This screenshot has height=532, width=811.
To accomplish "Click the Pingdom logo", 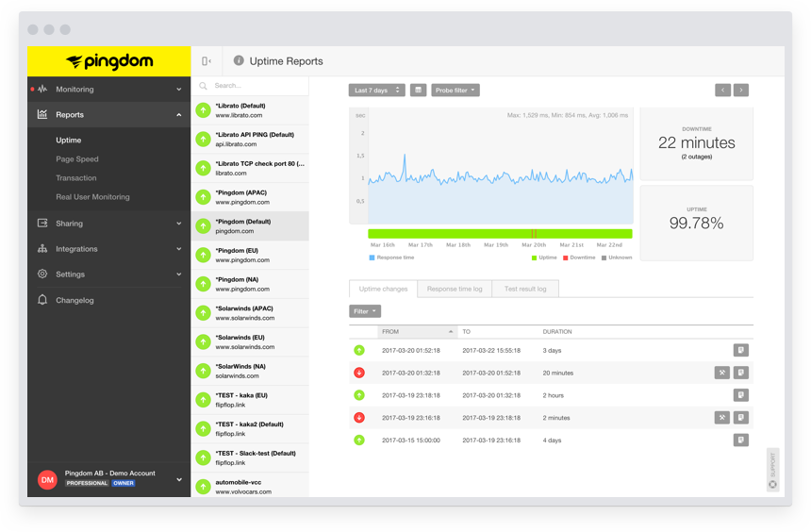I will click(x=109, y=61).
